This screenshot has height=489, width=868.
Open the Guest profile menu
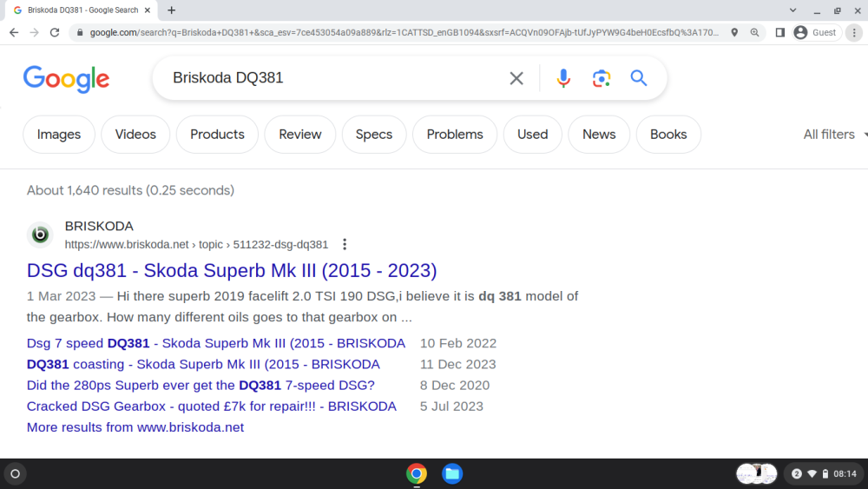click(816, 33)
